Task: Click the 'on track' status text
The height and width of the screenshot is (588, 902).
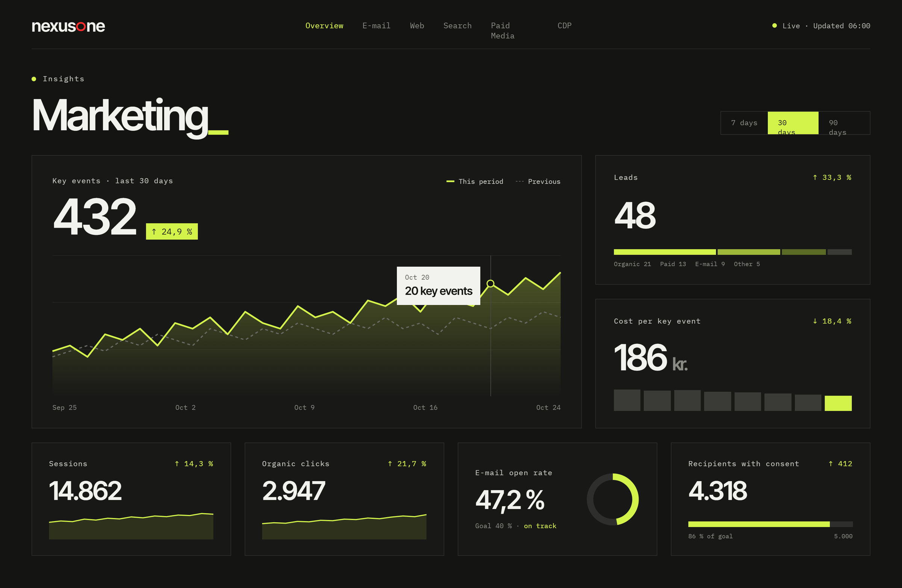Action: point(540,526)
